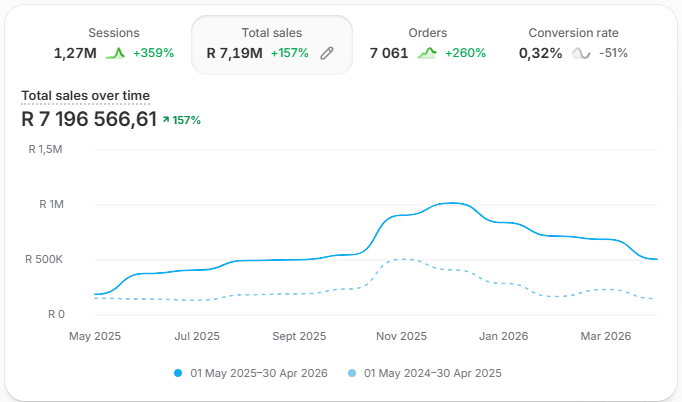Image resolution: width=682 pixels, height=402 pixels.
Task: Click the 0,32% conversion figure
Action: (x=541, y=53)
